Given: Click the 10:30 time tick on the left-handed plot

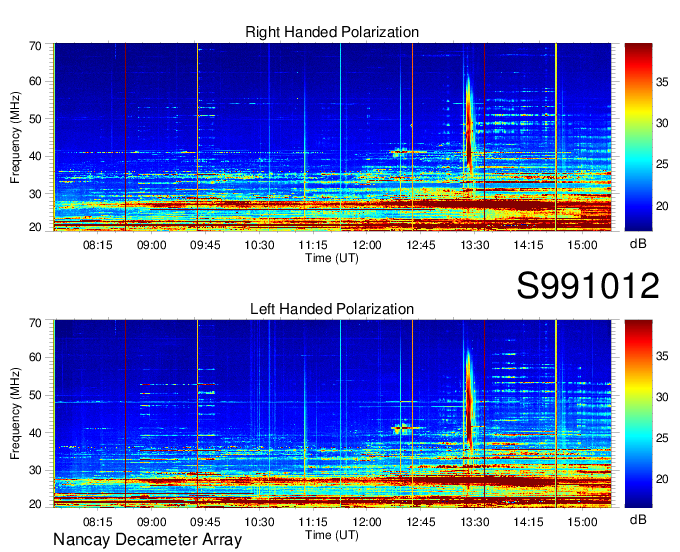Looking at the screenshot, I should click(x=259, y=522).
